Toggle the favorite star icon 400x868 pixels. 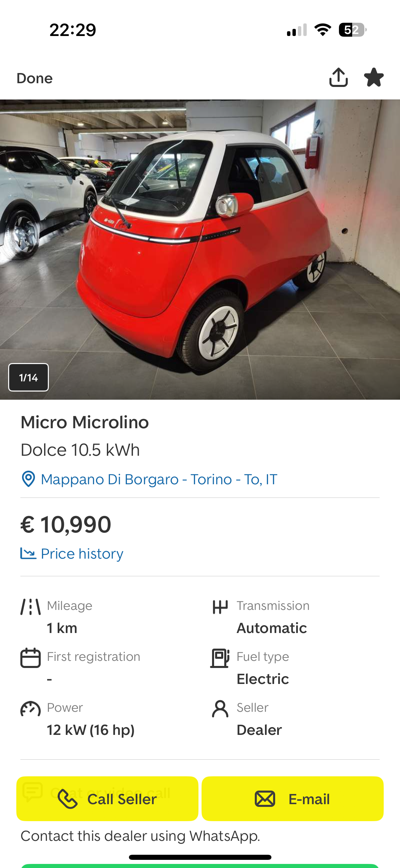374,77
